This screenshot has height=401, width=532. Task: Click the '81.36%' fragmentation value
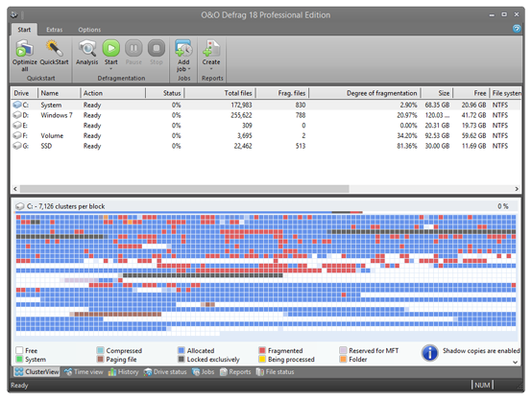point(407,146)
